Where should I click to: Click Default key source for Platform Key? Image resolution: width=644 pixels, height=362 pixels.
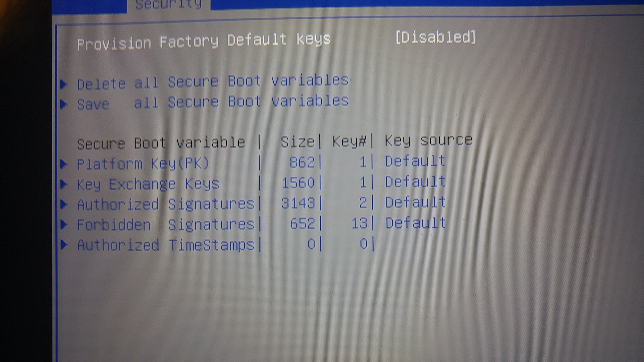(415, 161)
